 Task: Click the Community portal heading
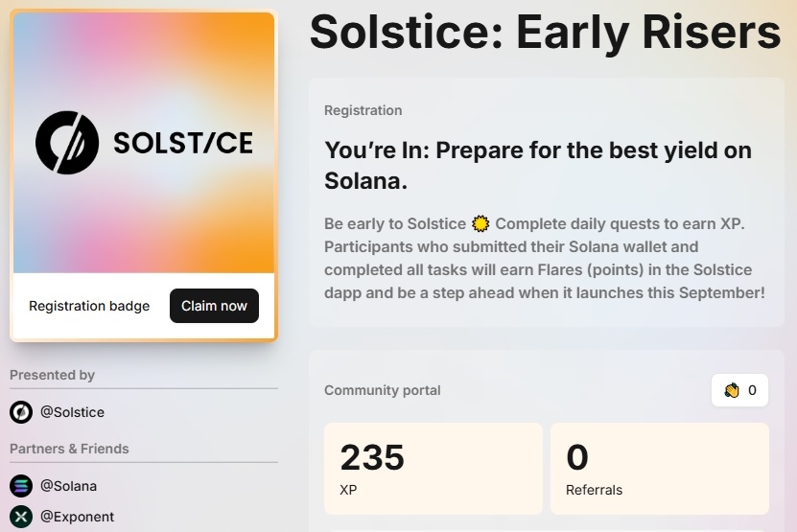tap(383, 390)
